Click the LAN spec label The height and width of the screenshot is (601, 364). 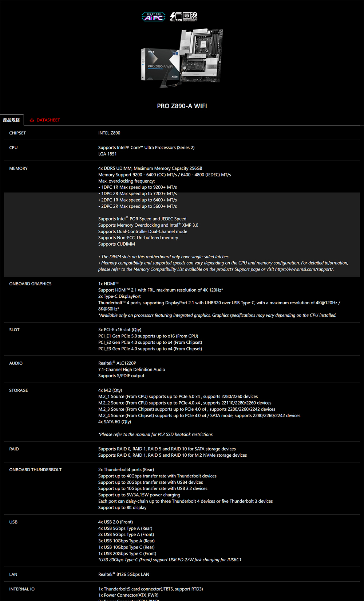pyautogui.click(x=13, y=574)
